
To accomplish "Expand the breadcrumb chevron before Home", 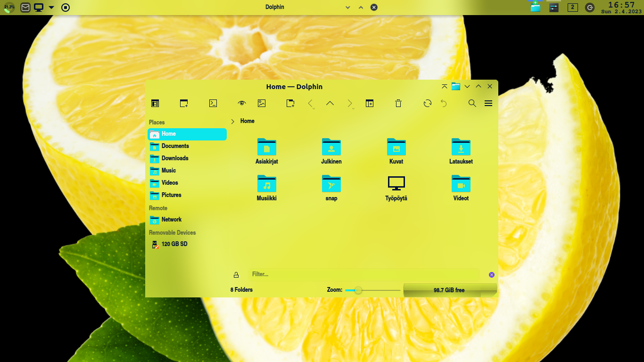I will click(x=232, y=121).
